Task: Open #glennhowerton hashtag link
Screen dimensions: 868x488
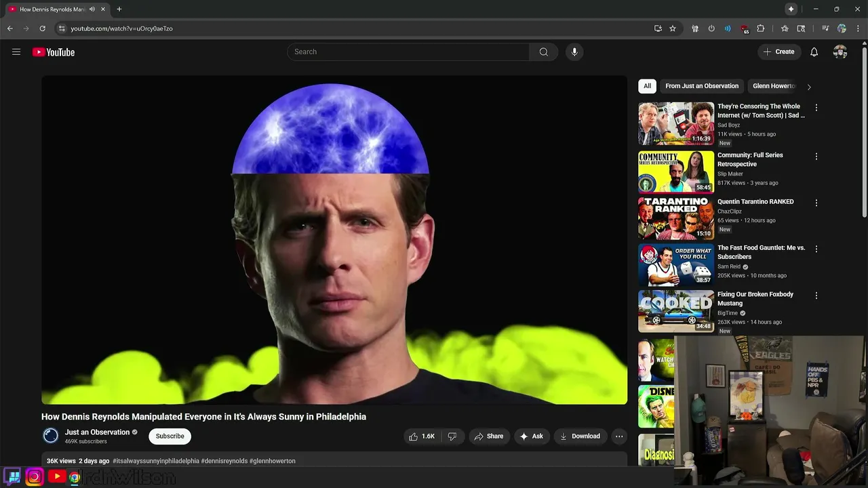Action: [273, 461]
